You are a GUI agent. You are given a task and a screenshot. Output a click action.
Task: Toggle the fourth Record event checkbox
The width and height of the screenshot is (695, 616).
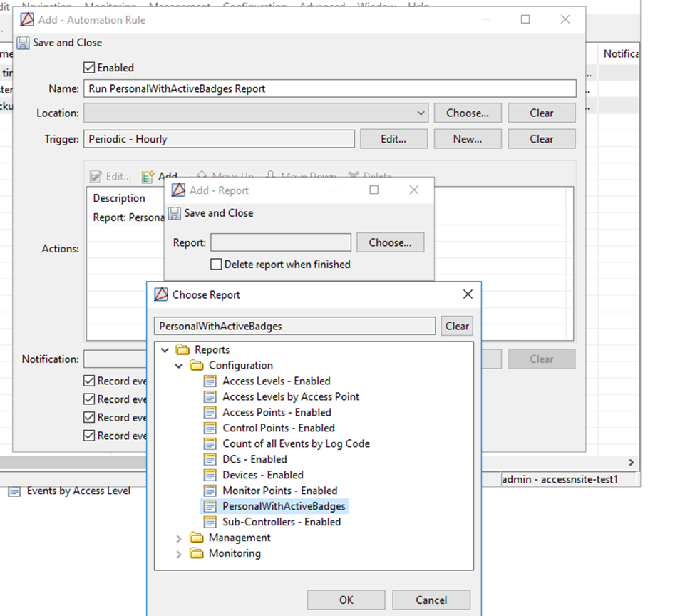pos(89,436)
